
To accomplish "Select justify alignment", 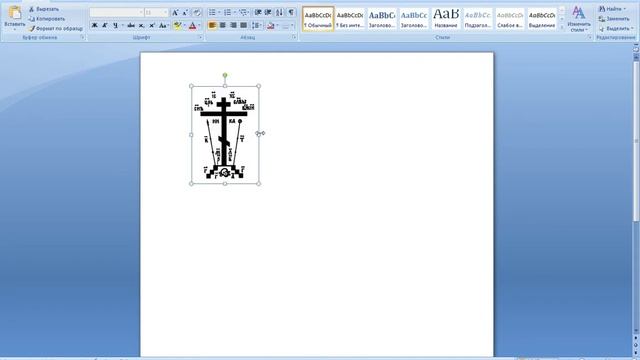I will pos(243,25).
